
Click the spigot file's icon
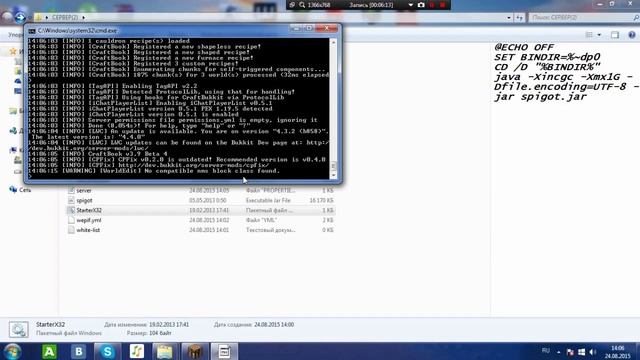coord(71,200)
